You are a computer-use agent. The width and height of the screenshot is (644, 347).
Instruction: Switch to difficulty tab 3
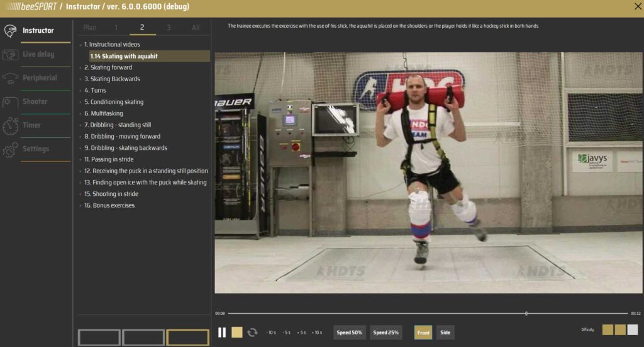click(169, 28)
